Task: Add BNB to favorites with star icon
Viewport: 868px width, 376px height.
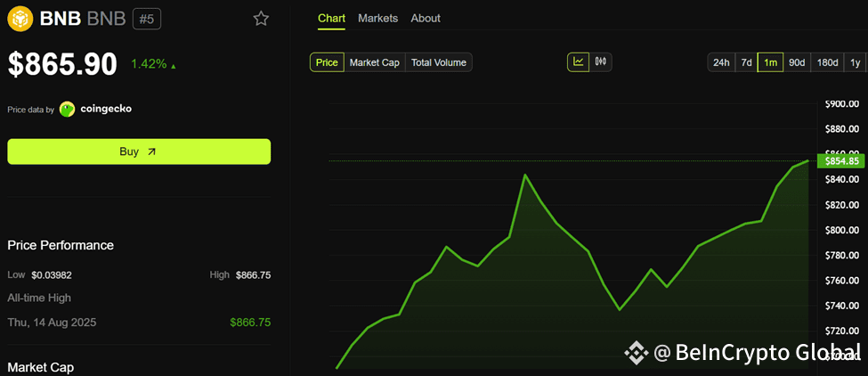Action: [261, 19]
